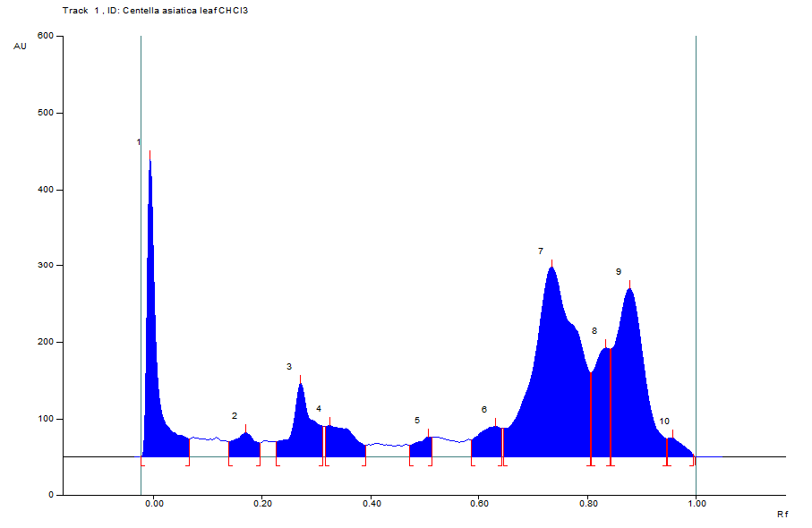Viewport: 812px width, 528px height.
Task: Click the peak 9 number label
Action: [618, 271]
